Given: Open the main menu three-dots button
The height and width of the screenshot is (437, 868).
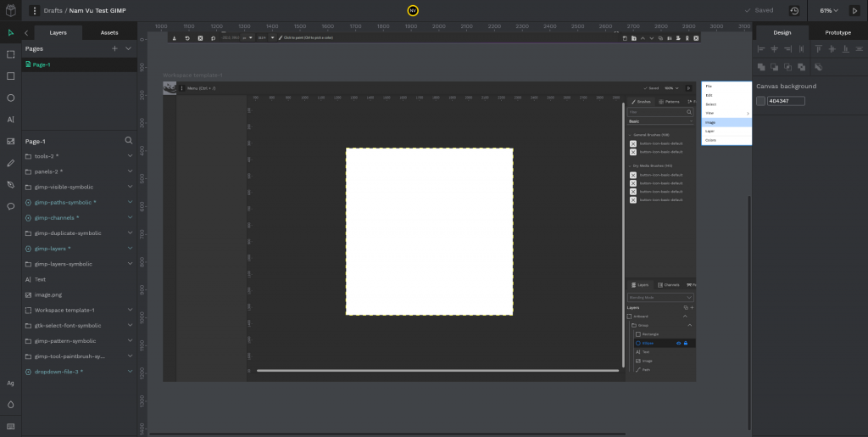Looking at the screenshot, I should [34, 10].
